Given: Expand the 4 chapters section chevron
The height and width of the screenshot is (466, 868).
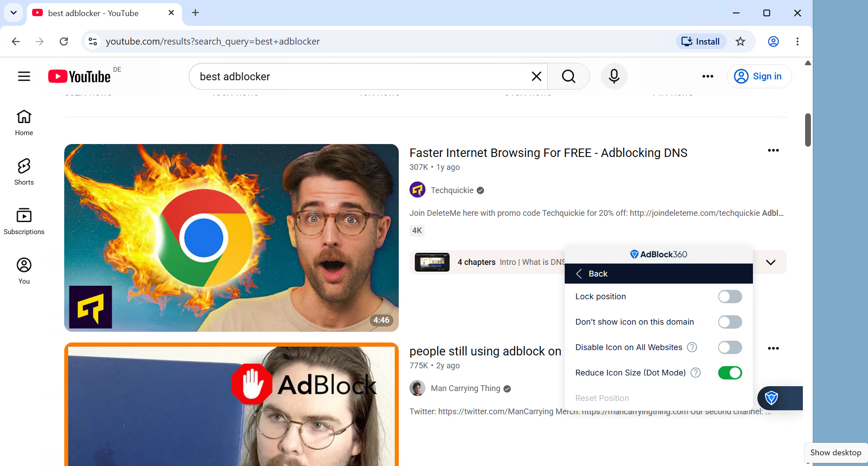Looking at the screenshot, I should click(x=770, y=262).
